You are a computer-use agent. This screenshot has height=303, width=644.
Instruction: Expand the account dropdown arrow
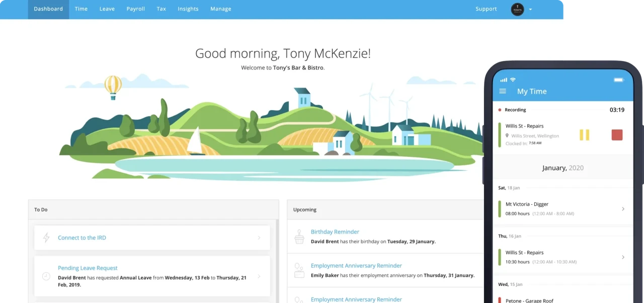[530, 10]
